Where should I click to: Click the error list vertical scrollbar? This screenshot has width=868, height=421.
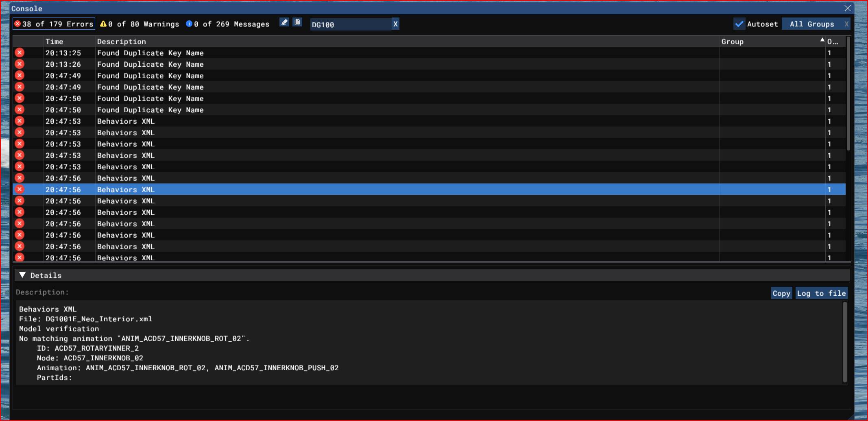click(848, 94)
